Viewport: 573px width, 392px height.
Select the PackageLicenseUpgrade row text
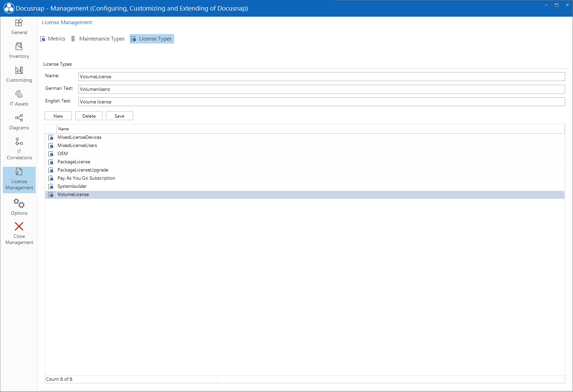click(x=83, y=170)
